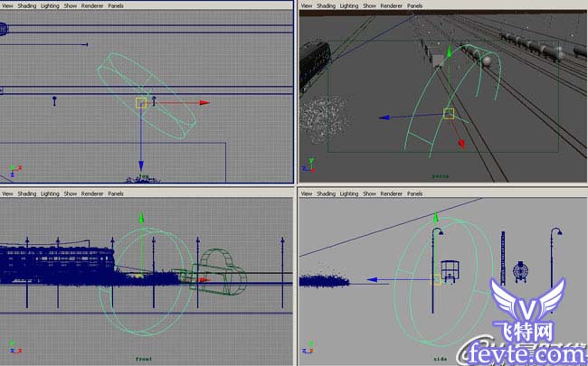Open Panels menu in front viewport panel

point(116,193)
